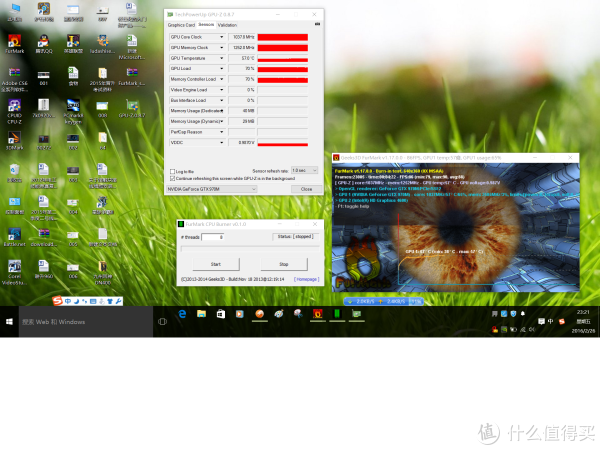The width and height of the screenshot is (600, 450).
Task: Open GPU Temperature sensor dropdown
Action: (222, 58)
